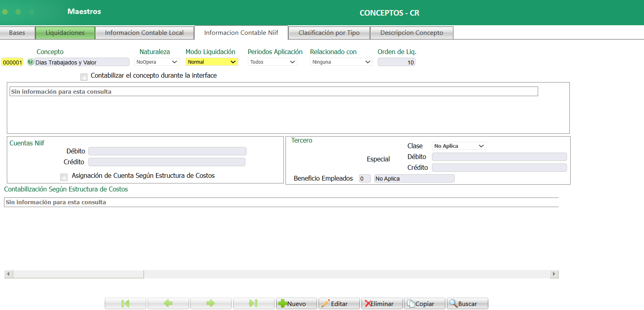Click the horizontal scrollbar right arrow
Screen dimensions: 644x310
point(554,274)
